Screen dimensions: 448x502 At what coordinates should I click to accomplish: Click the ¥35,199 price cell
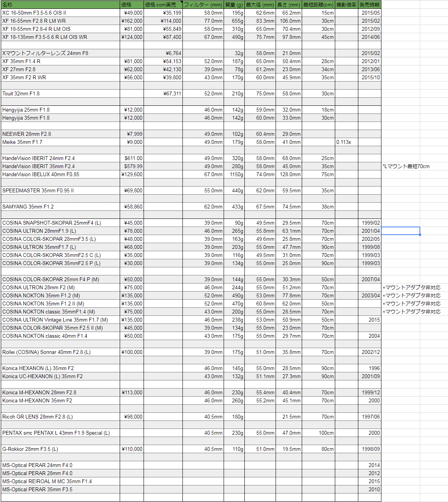click(163, 13)
